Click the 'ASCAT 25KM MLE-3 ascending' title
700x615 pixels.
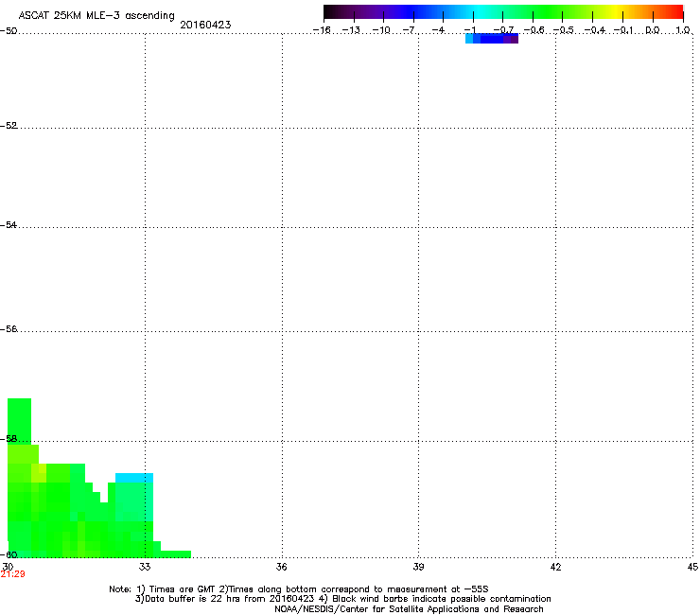pyautogui.click(x=96, y=16)
